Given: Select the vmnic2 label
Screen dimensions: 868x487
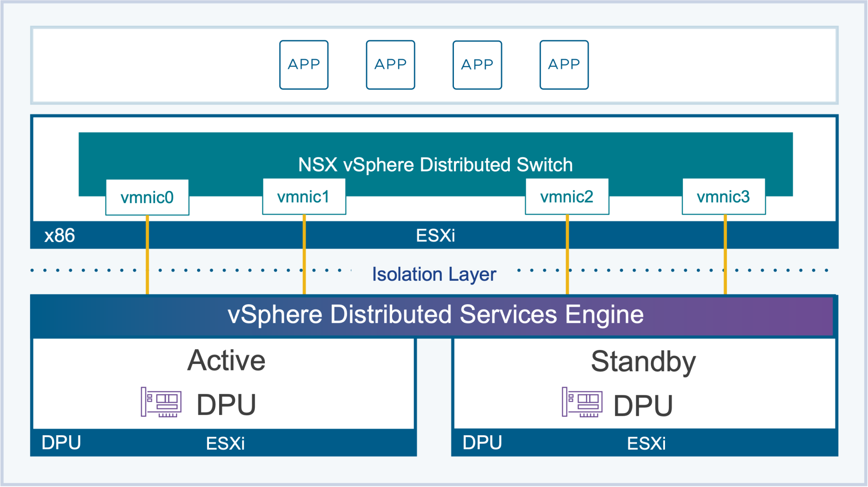Looking at the screenshot, I should click(x=567, y=196).
